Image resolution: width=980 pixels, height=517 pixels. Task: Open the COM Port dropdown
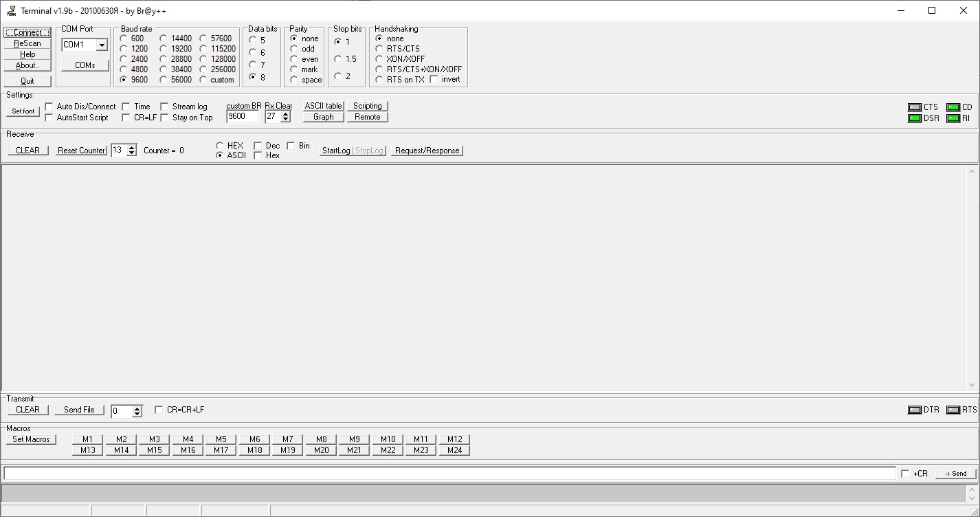pyautogui.click(x=102, y=45)
